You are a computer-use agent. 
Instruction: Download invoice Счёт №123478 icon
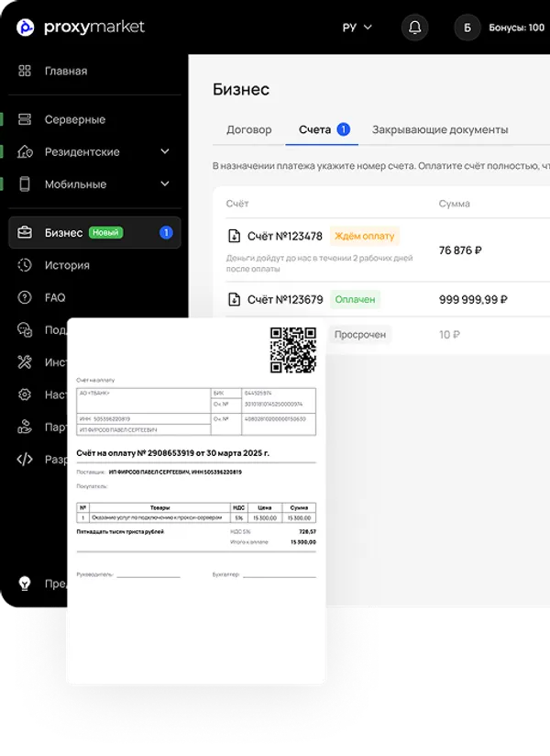click(x=234, y=237)
